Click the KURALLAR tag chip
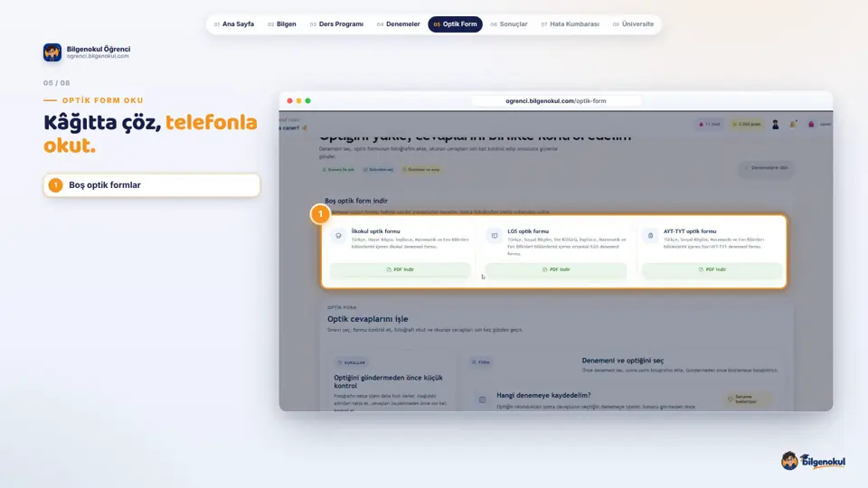Screen dimensions: 868x488 coord(352,363)
